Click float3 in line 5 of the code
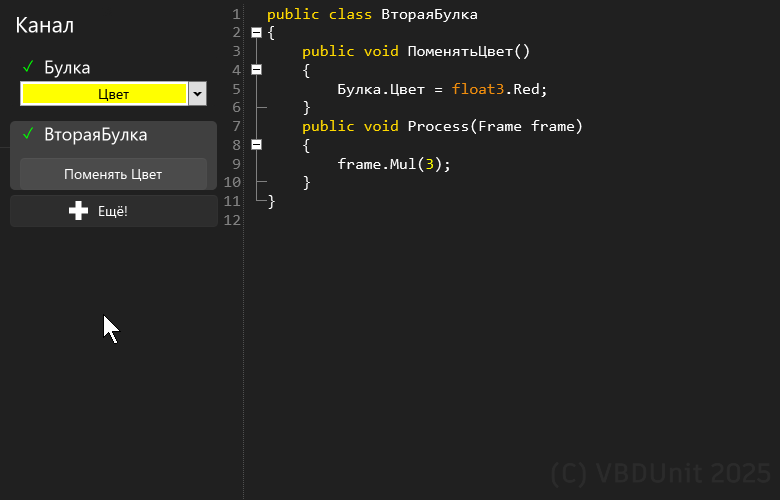780x500 pixels. tap(478, 89)
